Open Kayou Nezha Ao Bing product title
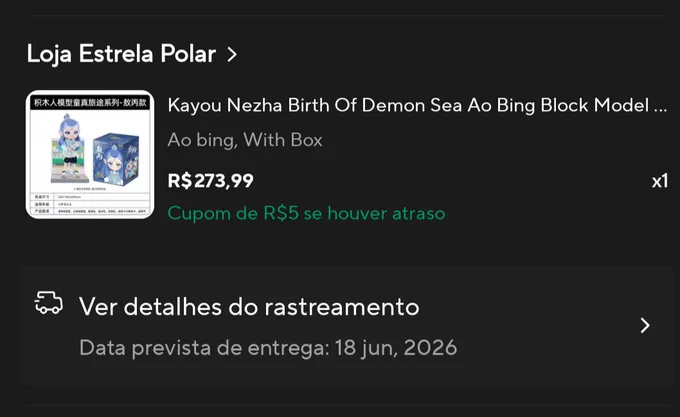 417,105
